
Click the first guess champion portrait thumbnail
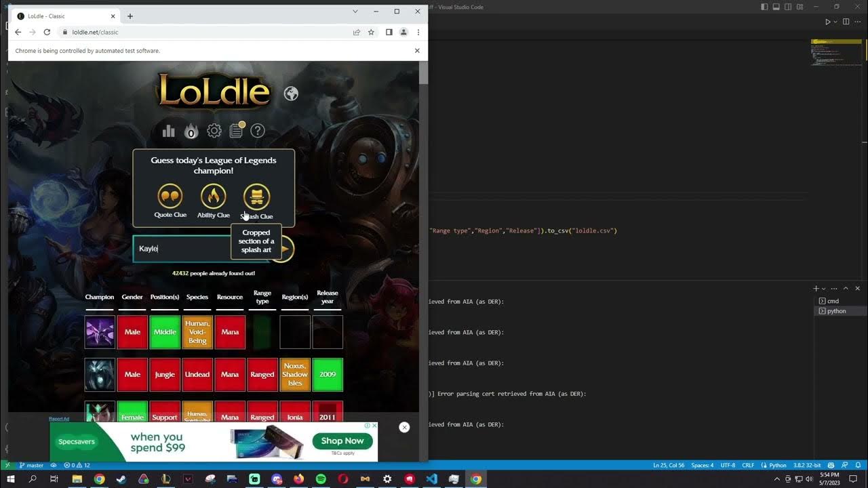point(100,332)
